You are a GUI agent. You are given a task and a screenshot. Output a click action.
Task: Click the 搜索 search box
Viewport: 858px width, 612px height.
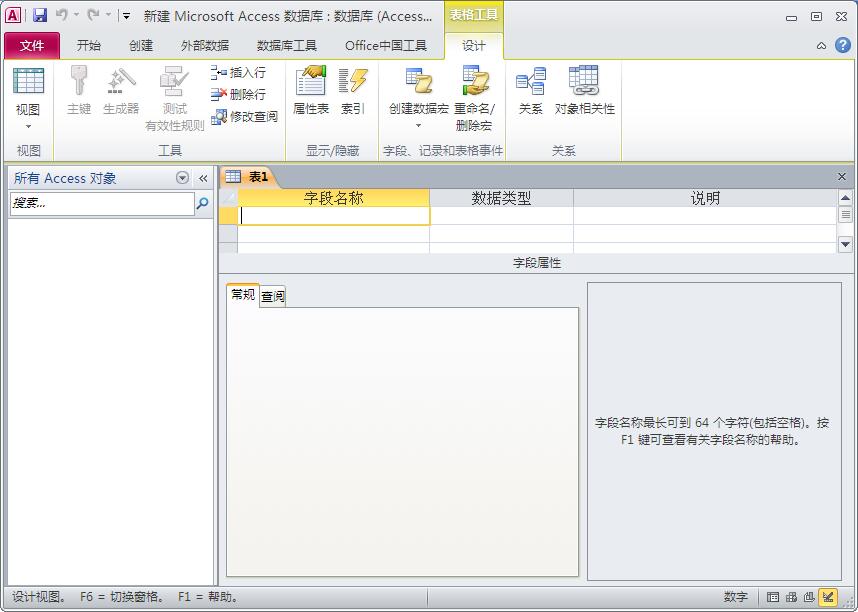click(102, 203)
